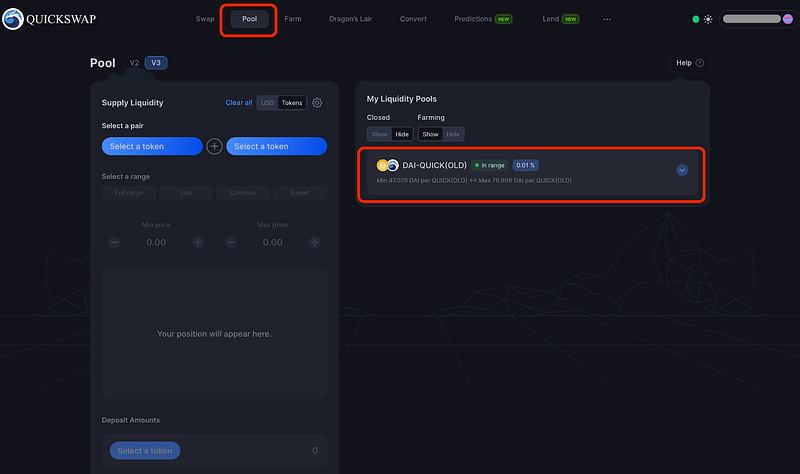Click the 0.01 % fee badge

526,165
